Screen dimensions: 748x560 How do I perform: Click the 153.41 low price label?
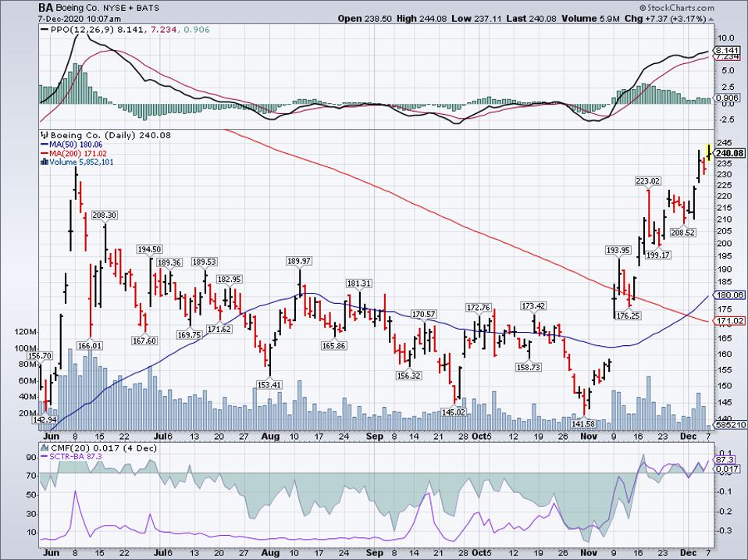click(269, 385)
